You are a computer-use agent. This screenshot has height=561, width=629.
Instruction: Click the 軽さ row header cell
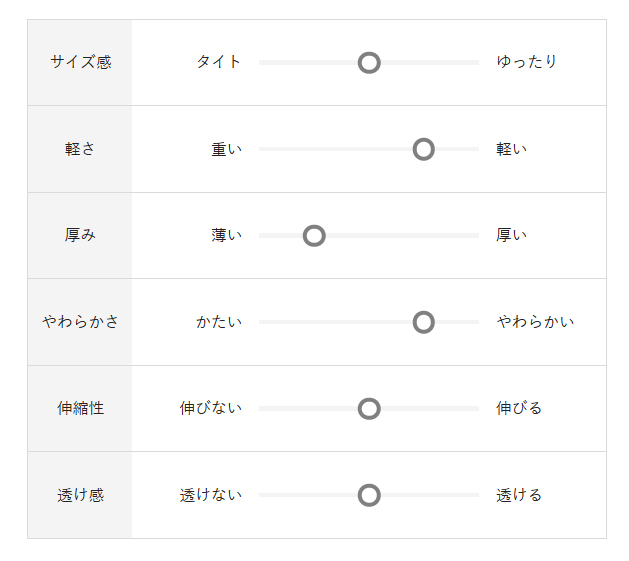[x=80, y=149]
